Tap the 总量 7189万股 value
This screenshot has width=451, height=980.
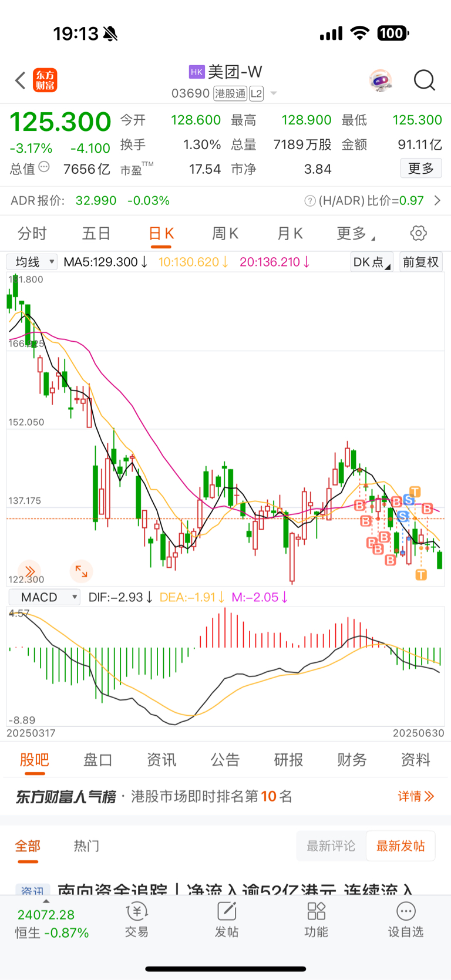click(302, 144)
